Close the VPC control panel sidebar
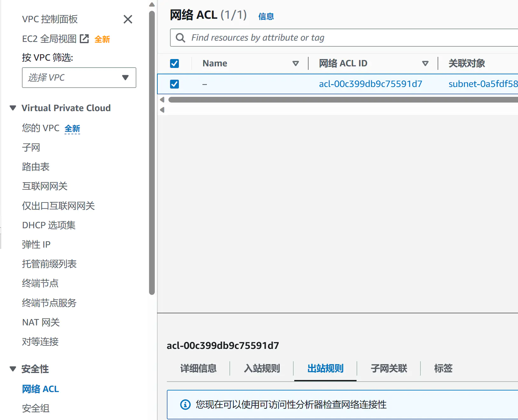The image size is (518, 420). click(x=128, y=19)
